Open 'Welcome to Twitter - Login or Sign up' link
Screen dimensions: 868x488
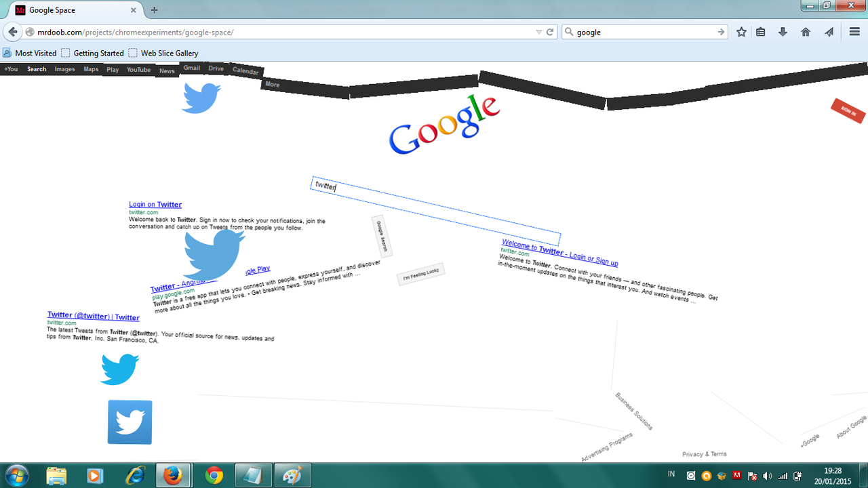(559, 253)
